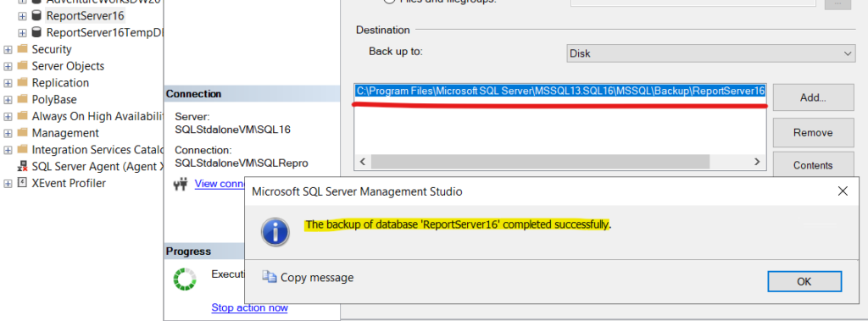Expand the ReportServer16 database node
Screen dimensions: 868x321
(22, 16)
